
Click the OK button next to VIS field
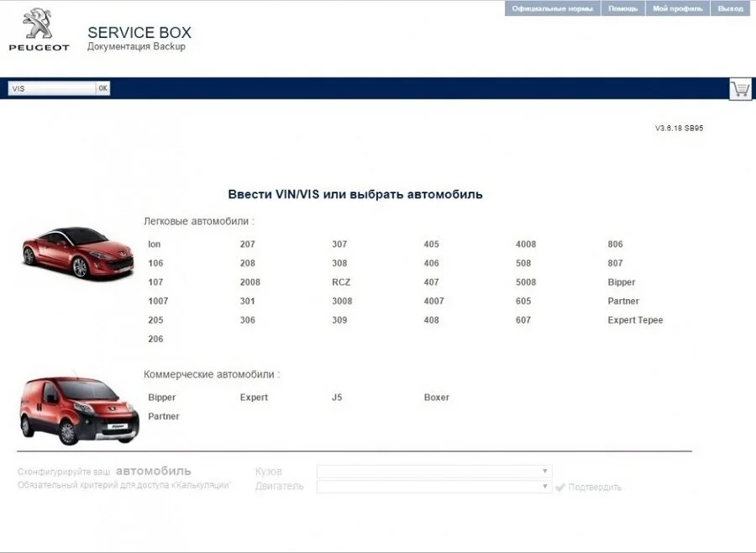coord(103,88)
